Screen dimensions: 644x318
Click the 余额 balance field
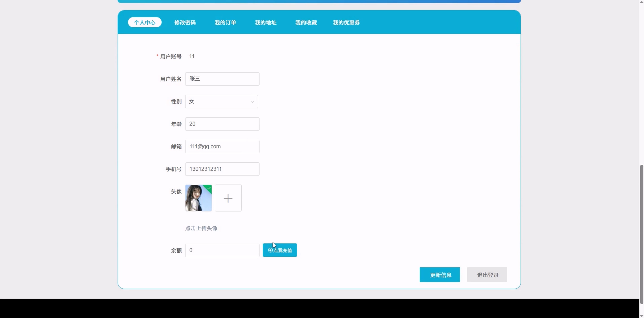tap(222, 250)
